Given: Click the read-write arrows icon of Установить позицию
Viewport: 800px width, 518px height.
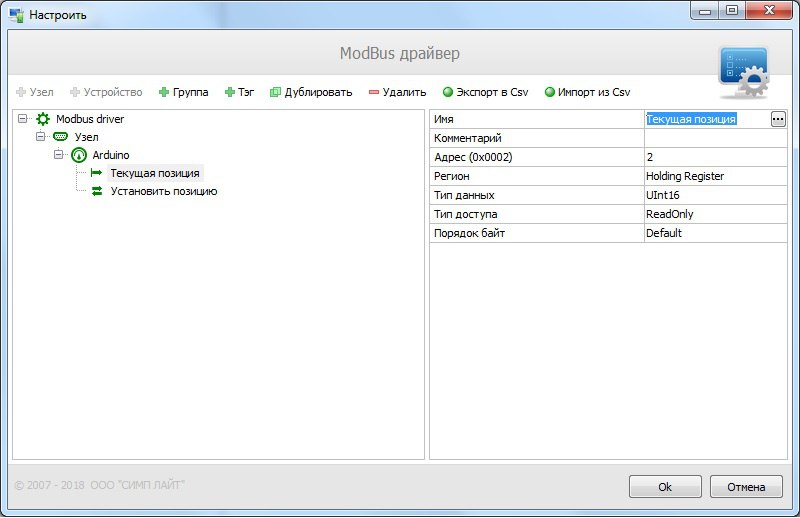Looking at the screenshot, I should [x=96, y=191].
